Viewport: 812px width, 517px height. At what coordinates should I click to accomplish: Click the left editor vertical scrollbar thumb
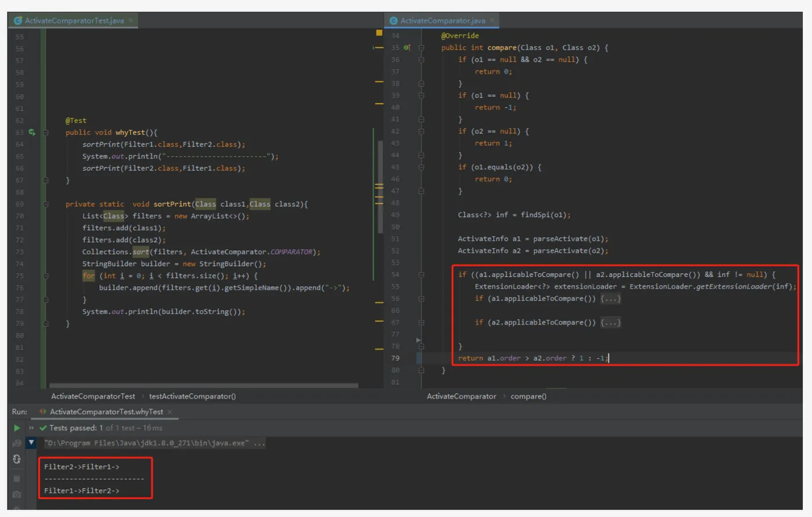(x=380, y=186)
